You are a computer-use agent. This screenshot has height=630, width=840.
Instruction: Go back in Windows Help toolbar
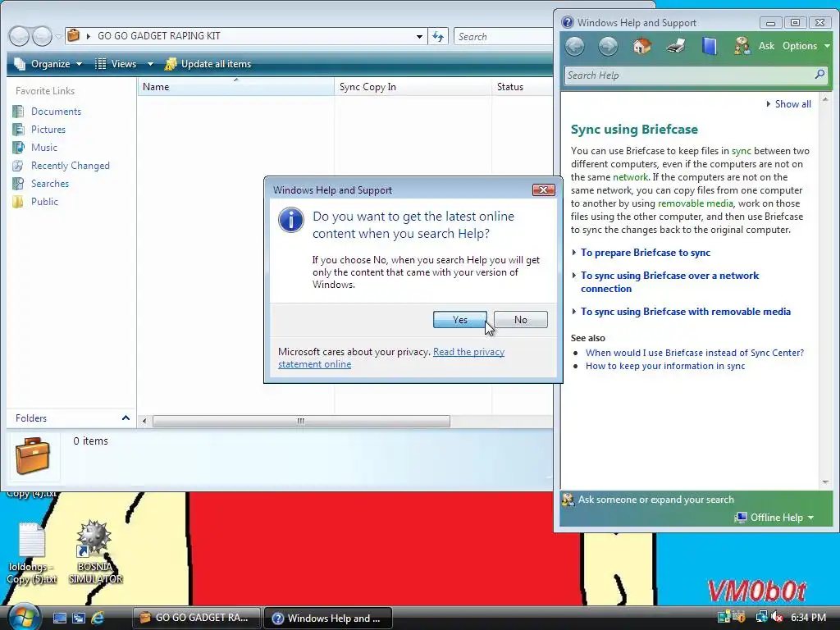pyautogui.click(x=575, y=46)
